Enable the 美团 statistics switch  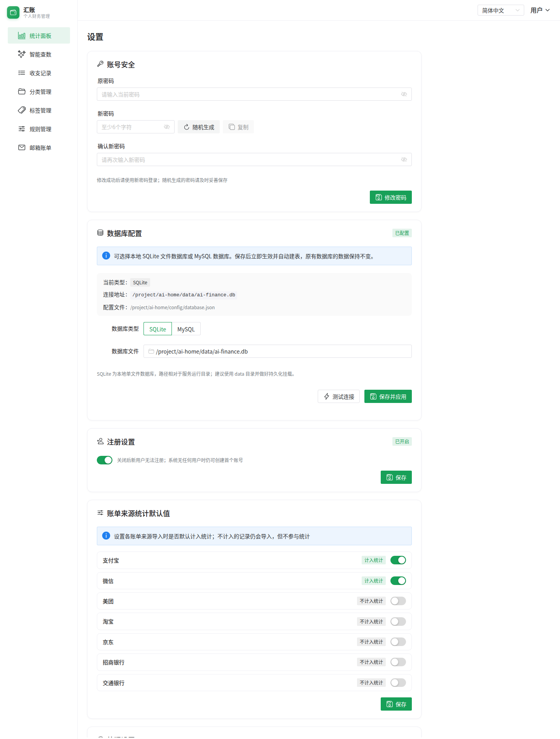click(x=398, y=601)
